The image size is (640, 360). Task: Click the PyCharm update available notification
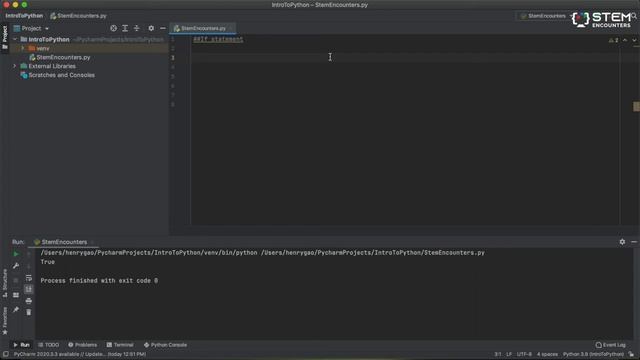point(80,354)
